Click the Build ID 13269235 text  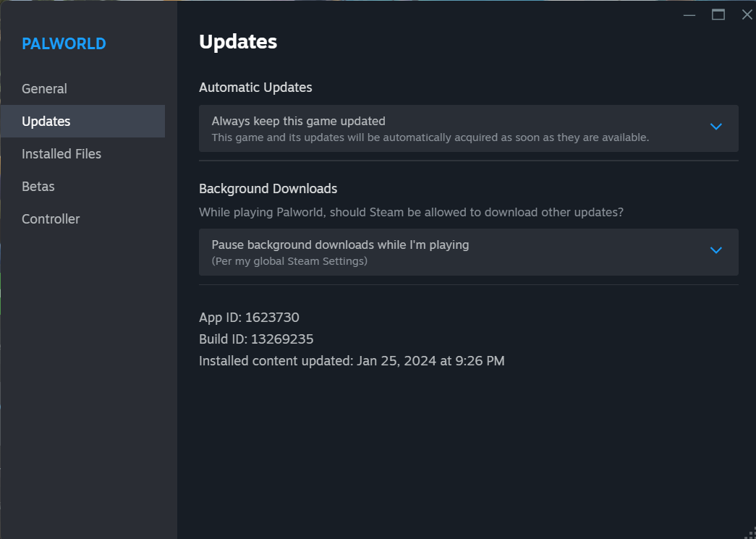click(256, 339)
